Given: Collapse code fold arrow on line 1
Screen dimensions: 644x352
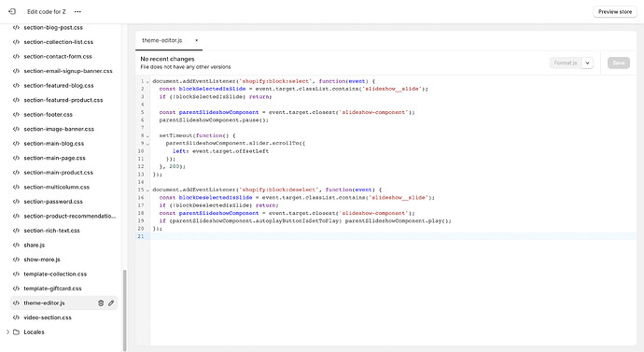Looking at the screenshot, I should 147,82.
